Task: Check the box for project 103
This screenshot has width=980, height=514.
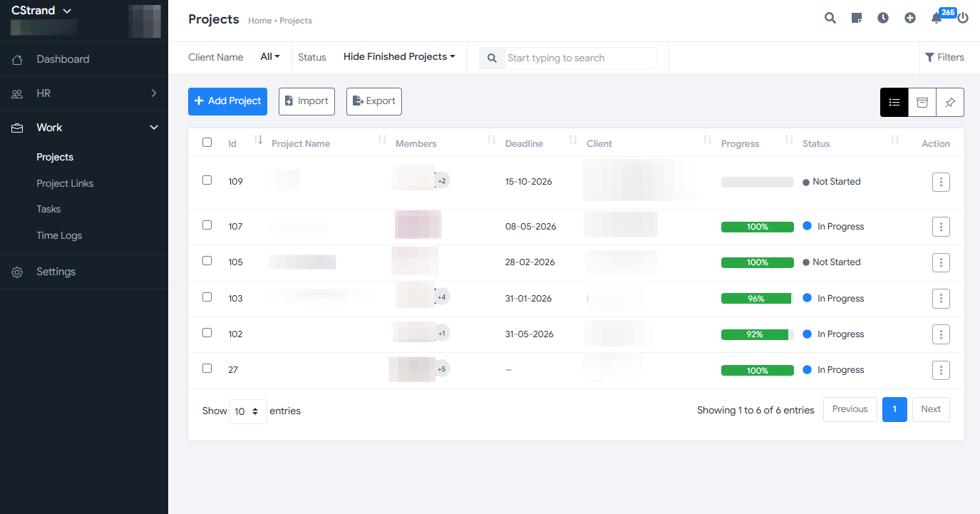Action: 207,297
